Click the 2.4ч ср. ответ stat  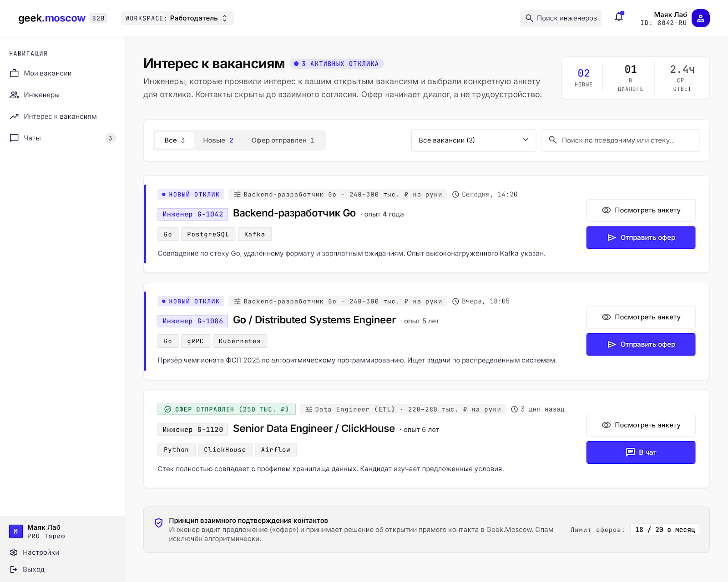[682, 77]
